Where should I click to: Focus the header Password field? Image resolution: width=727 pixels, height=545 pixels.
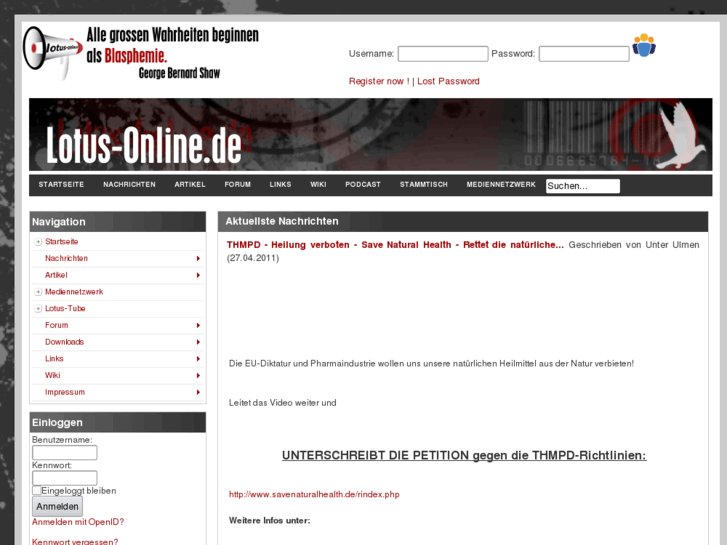(x=584, y=54)
